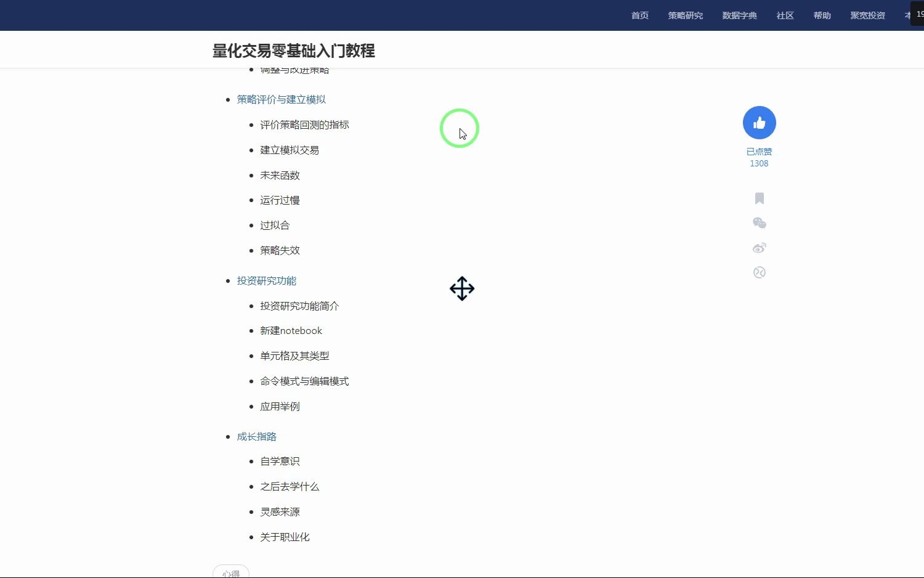Open 策略研究 in the top navigation

coord(686,15)
